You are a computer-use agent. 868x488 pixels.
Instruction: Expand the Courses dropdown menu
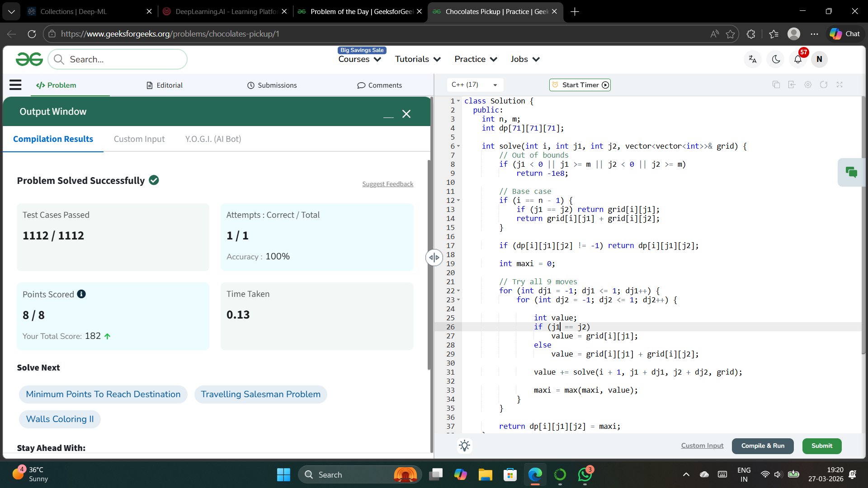[x=360, y=60]
